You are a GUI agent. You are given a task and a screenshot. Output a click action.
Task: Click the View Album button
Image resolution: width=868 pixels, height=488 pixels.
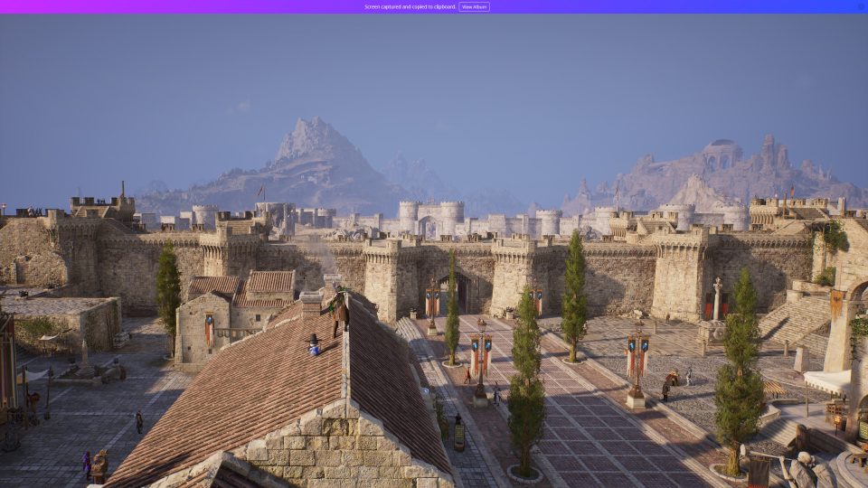pos(474,6)
